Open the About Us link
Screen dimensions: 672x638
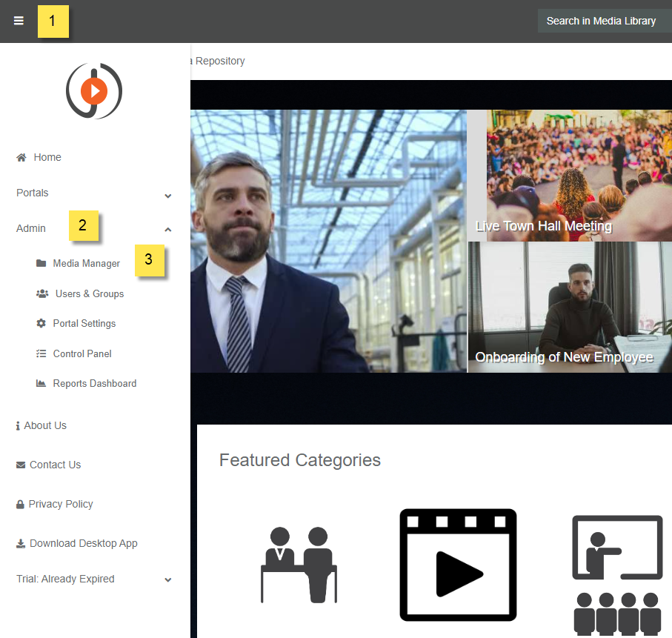coord(44,426)
